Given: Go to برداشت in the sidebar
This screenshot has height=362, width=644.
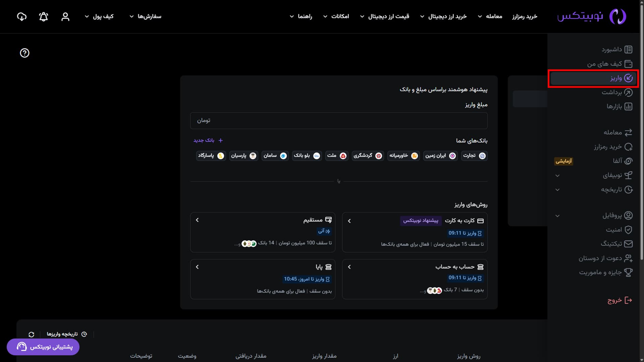Looking at the screenshot, I should click(616, 92).
